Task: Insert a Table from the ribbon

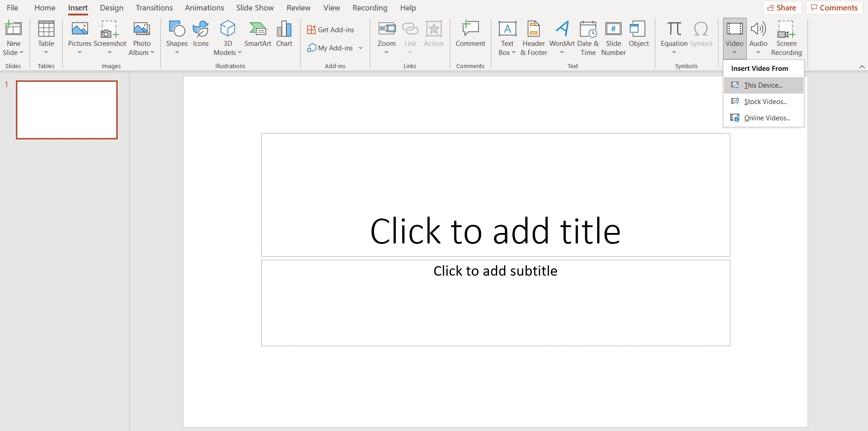Action: pyautogui.click(x=46, y=37)
